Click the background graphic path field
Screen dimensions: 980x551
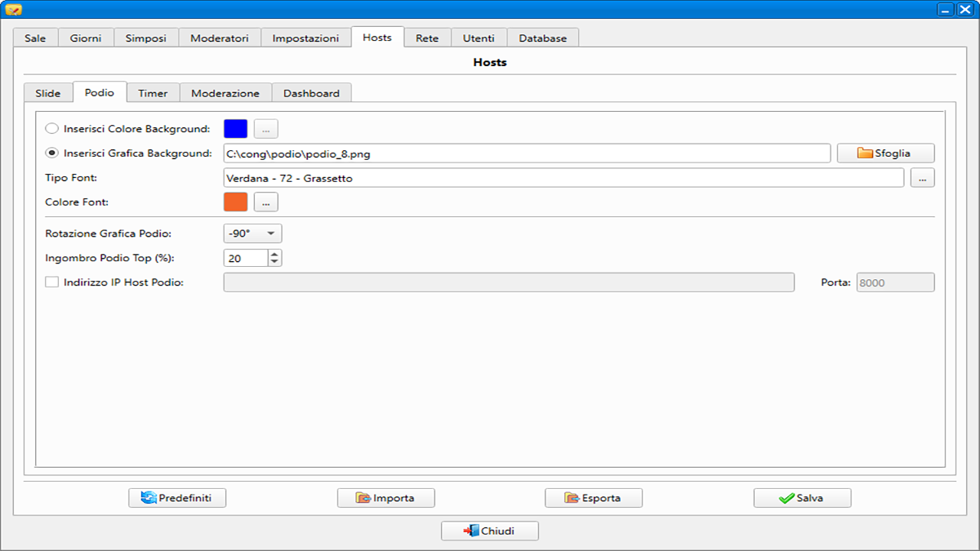pyautogui.click(x=527, y=153)
